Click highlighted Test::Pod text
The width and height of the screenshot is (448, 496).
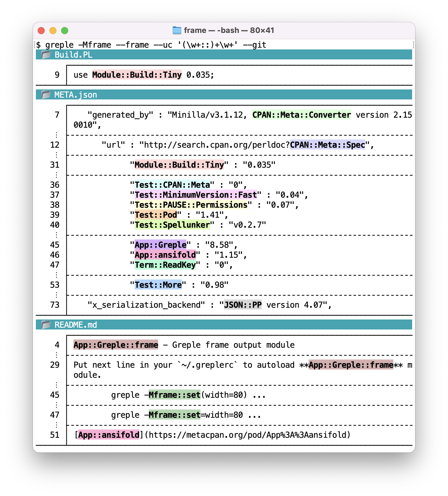(156, 215)
